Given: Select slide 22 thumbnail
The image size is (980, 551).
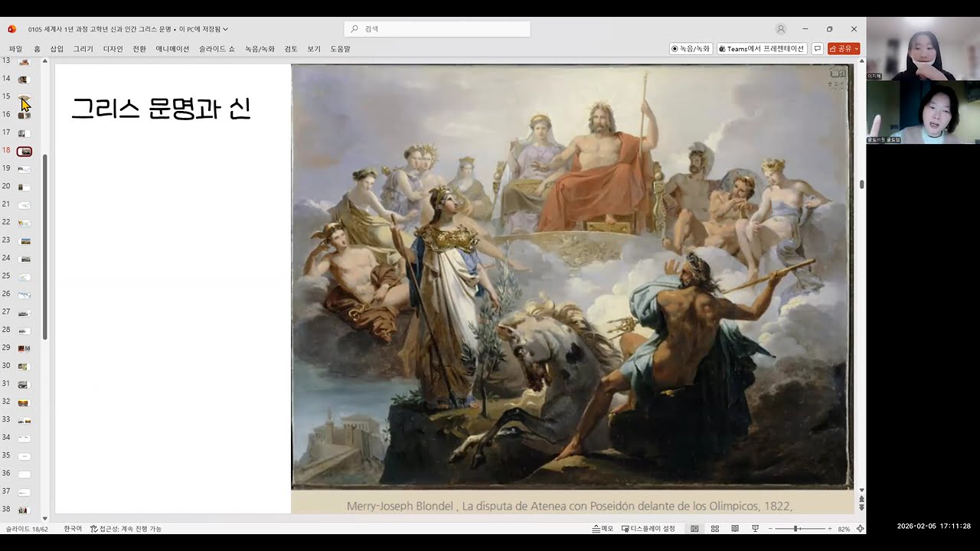Looking at the screenshot, I should point(24,223).
